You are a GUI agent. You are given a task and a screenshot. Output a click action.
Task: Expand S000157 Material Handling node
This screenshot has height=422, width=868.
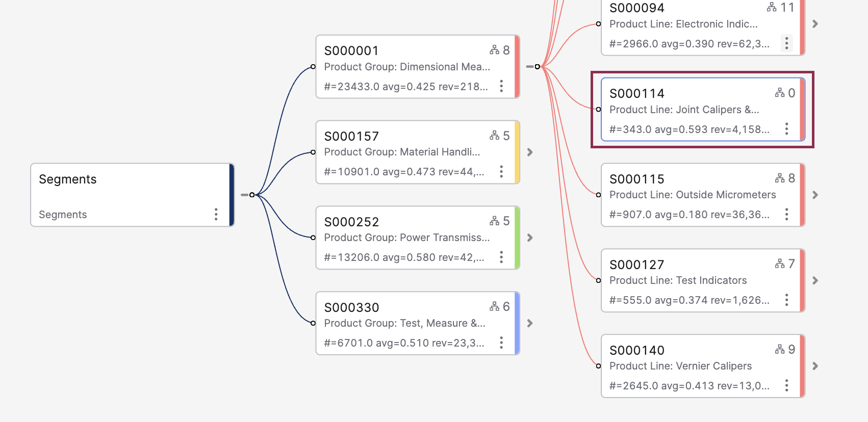click(x=530, y=152)
